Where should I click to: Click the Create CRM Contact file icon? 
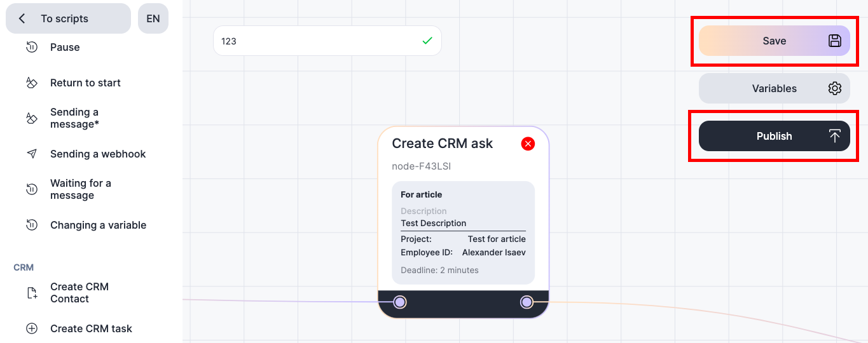[32, 293]
